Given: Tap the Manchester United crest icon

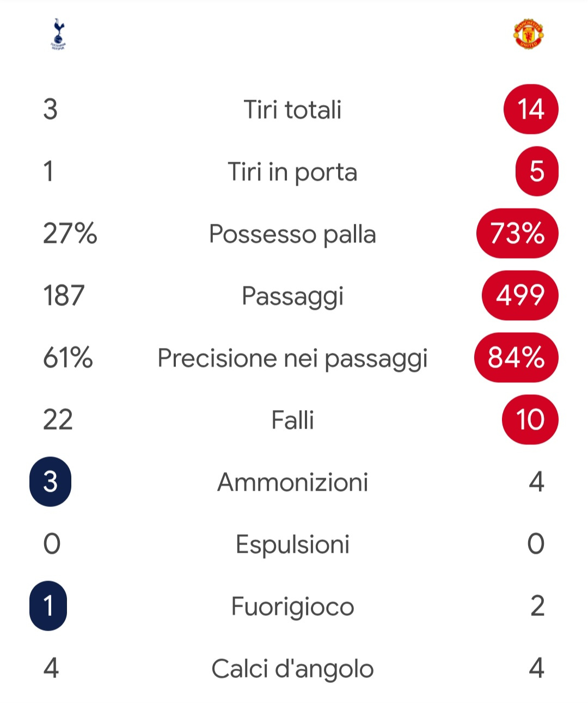Looking at the screenshot, I should pos(529,34).
